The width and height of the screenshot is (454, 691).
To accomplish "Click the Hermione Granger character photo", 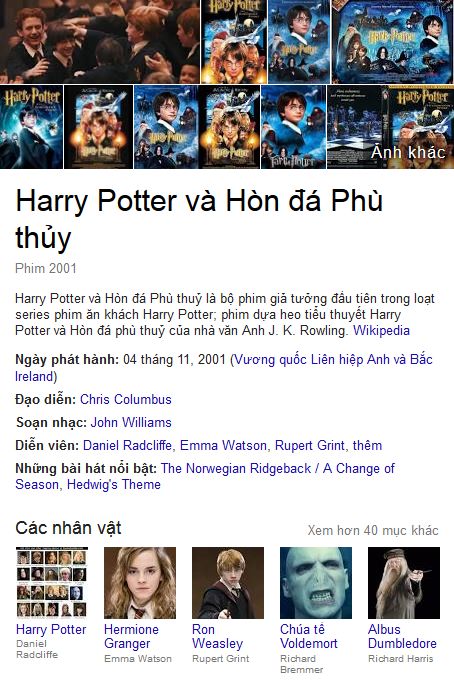I will click(x=140, y=583).
